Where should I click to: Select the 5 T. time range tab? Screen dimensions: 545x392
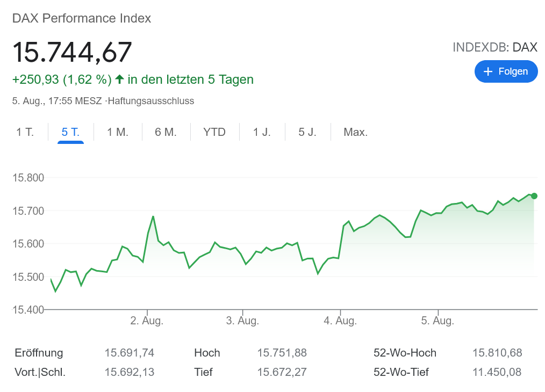pyautogui.click(x=70, y=132)
